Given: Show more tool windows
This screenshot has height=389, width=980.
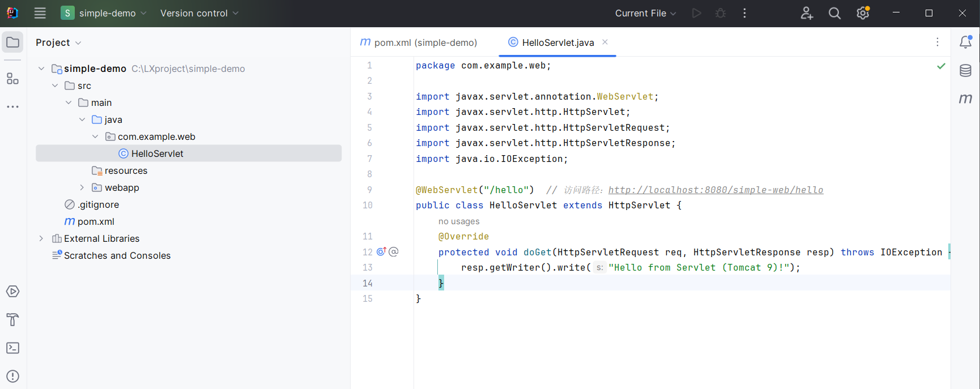Looking at the screenshot, I should pyautogui.click(x=12, y=106).
